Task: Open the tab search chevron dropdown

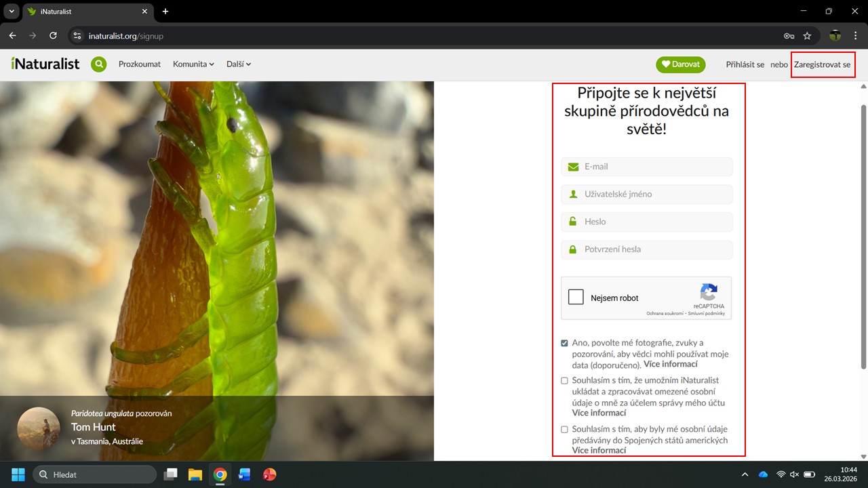Action: pos(12,12)
